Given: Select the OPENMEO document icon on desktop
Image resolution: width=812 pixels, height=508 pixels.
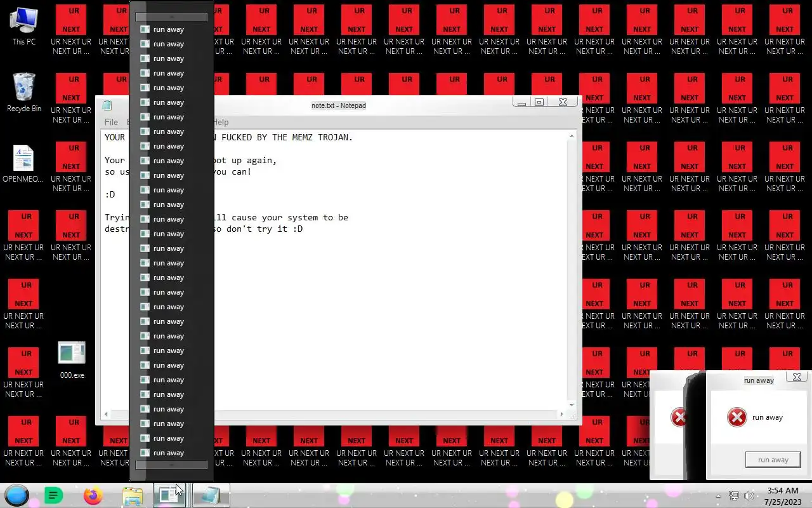Looking at the screenshot, I should [x=23, y=164].
